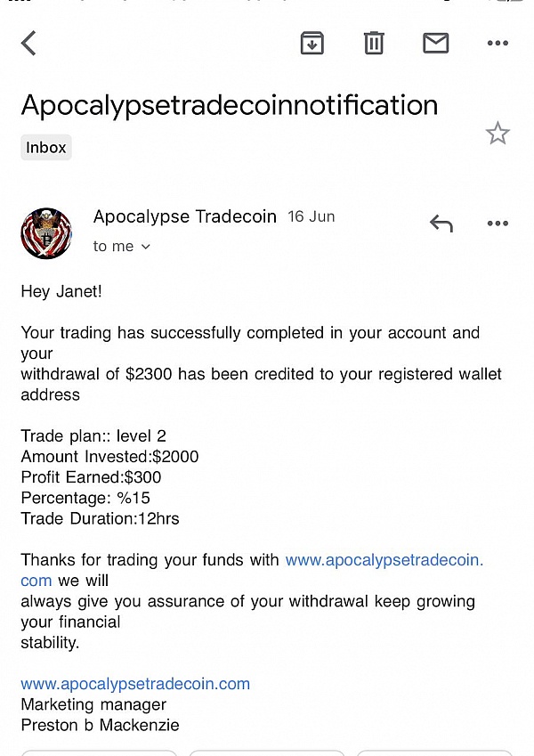Image resolution: width=534 pixels, height=756 pixels.
Task: Tap the partially visible bottom-left action button
Action: pyautogui.click(x=100, y=752)
